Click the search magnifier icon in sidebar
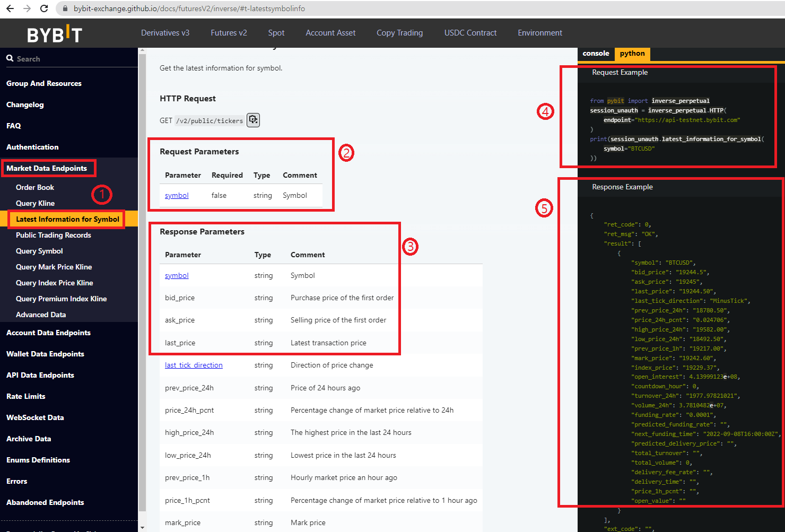 10,58
